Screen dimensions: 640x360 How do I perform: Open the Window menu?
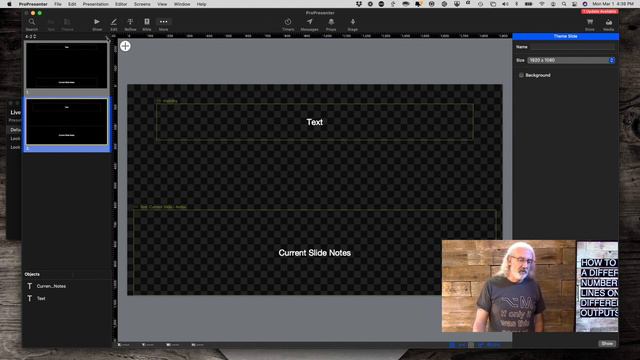point(182,4)
